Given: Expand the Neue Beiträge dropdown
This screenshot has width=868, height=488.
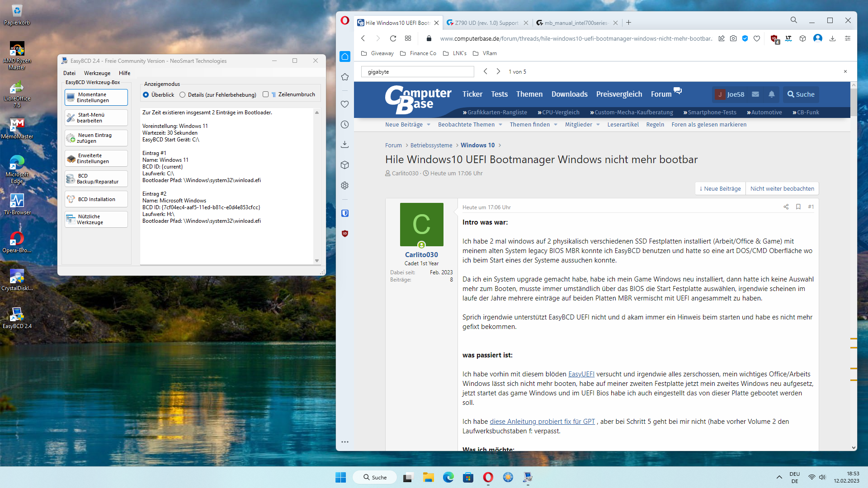Looking at the screenshot, I should 429,125.
